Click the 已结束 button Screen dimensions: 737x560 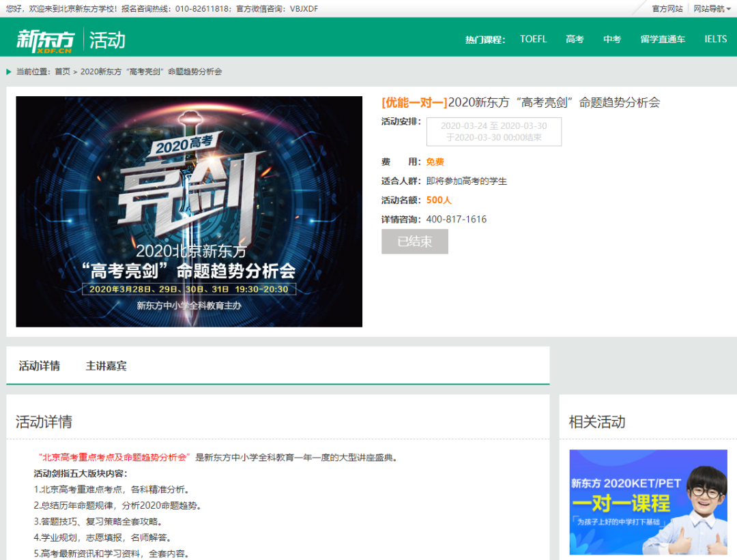[414, 241]
